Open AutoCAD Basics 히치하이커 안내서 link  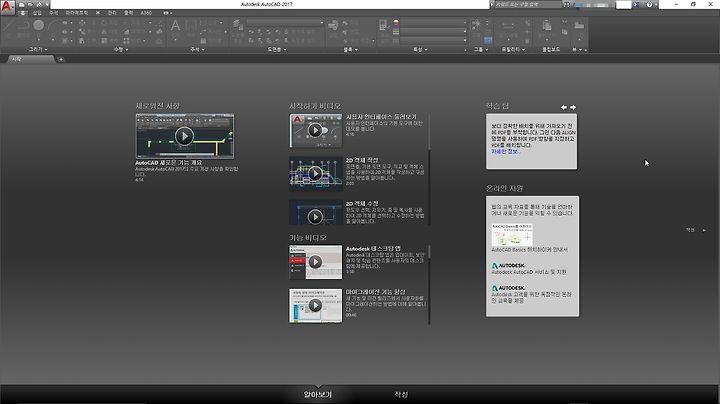click(x=529, y=250)
